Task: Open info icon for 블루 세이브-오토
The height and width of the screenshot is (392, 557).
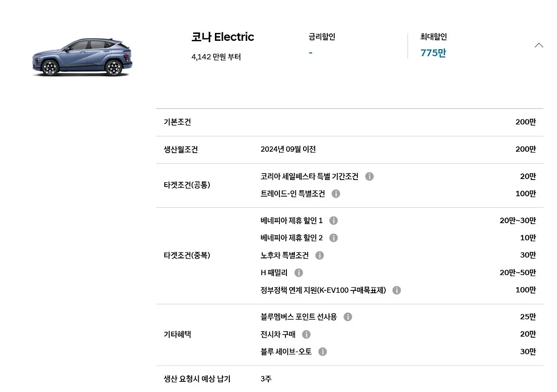Action: coord(323,352)
